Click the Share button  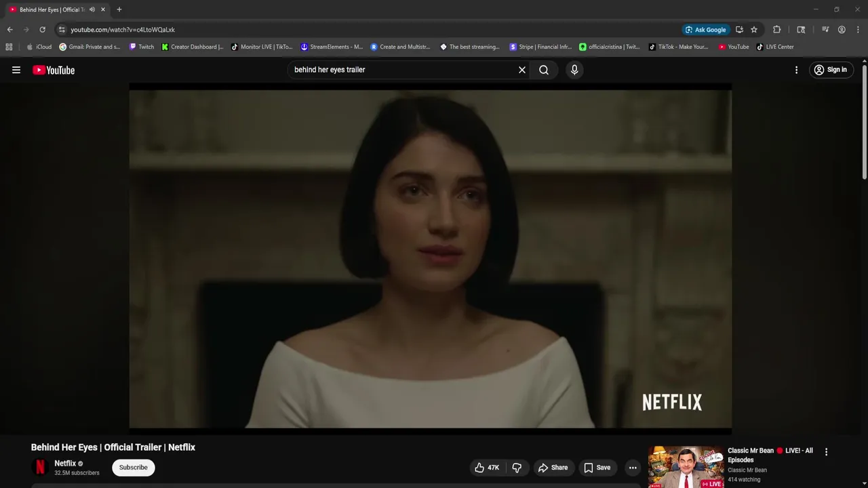tap(553, 468)
